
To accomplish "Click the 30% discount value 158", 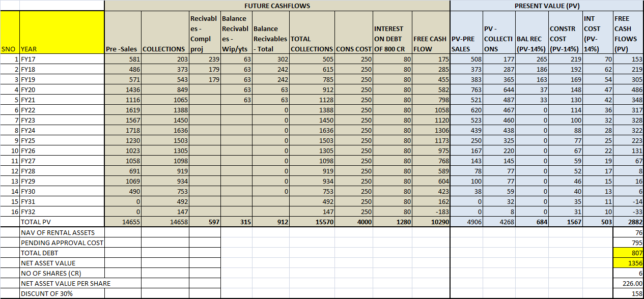I will (628, 293).
